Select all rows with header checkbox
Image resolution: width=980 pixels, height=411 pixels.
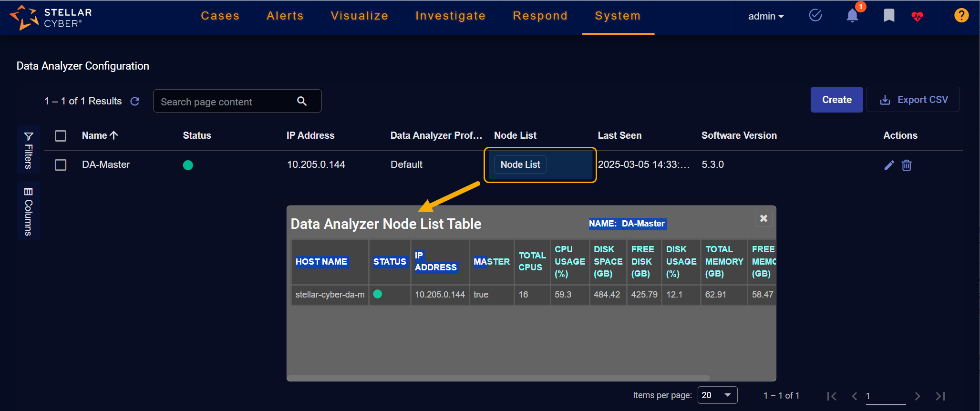61,136
